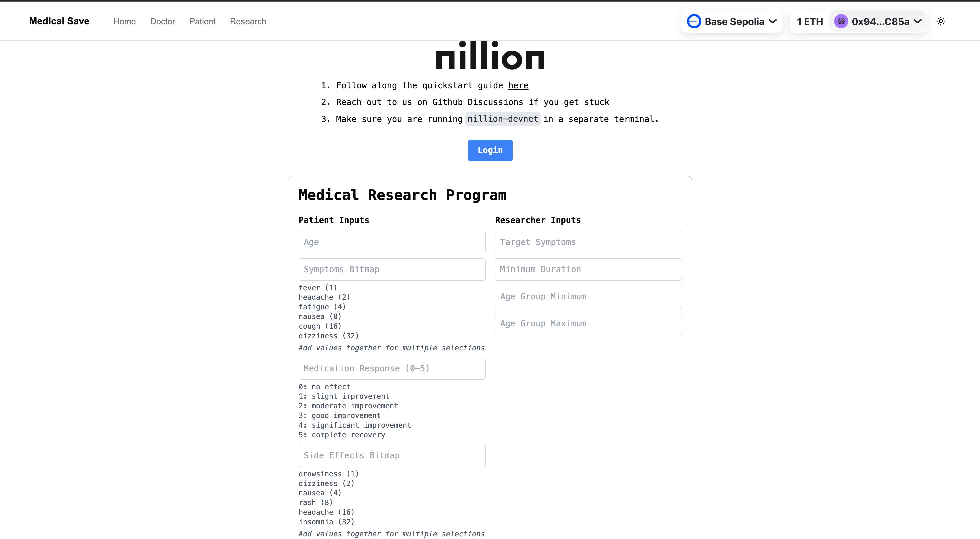Image resolution: width=980 pixels, height=539 pixels.
Task: Toggle dark/light mode sun icon
Action: pyautogui.click(x=941, y=21)
